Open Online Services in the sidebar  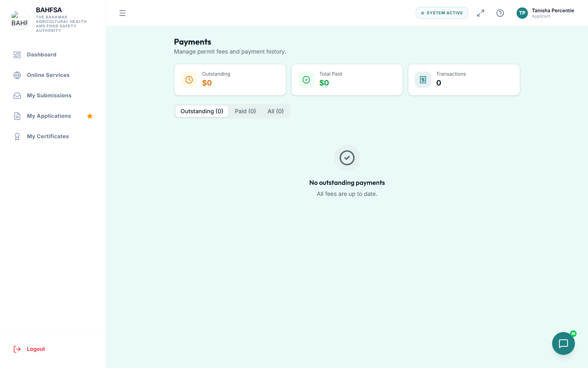tap(53, 75)
